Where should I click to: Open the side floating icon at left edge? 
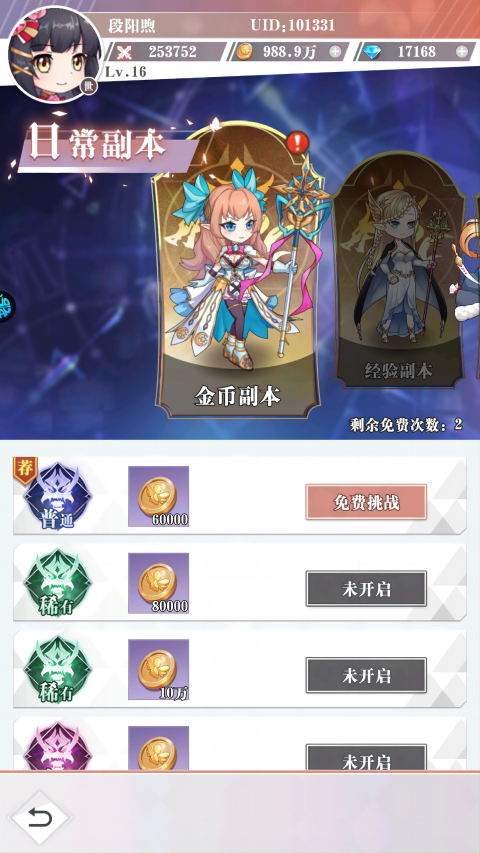click(x=7, y=307)
